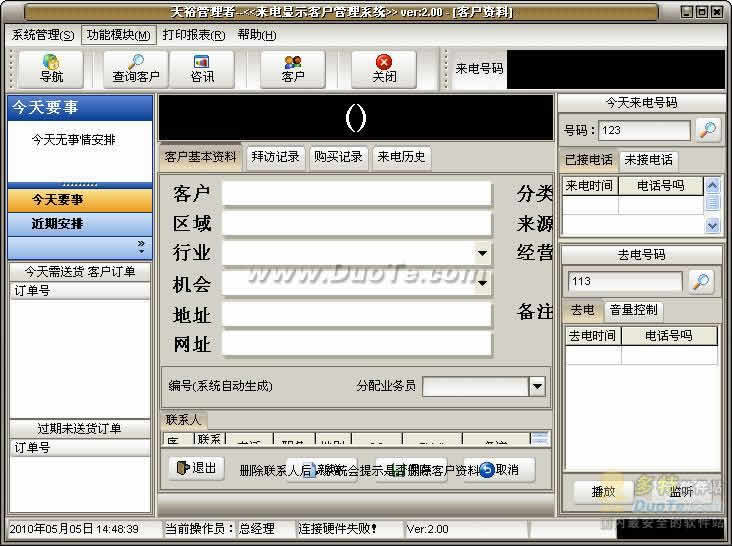Click into the 区域 field
Screen dimensions: 732x546
[x=357, y=224]
